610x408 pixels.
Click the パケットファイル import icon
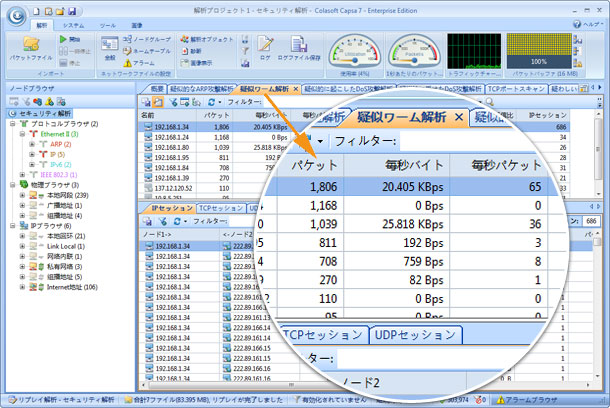coord(30,47)
